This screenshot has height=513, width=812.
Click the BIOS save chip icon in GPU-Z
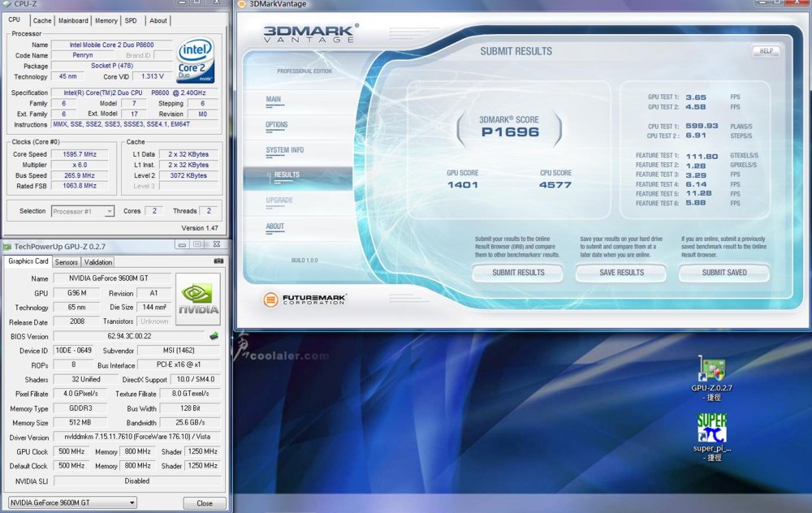[x=214, y=337]
